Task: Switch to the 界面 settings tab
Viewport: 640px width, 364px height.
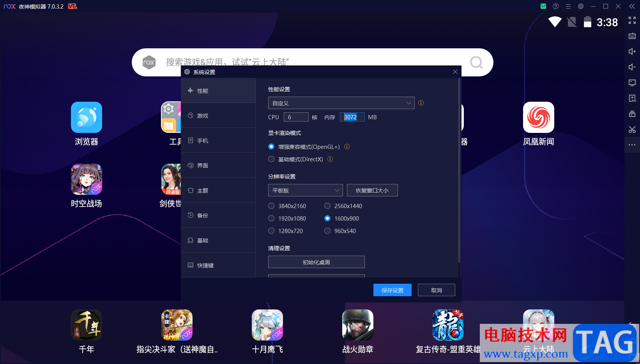Action: click(218, 165)
